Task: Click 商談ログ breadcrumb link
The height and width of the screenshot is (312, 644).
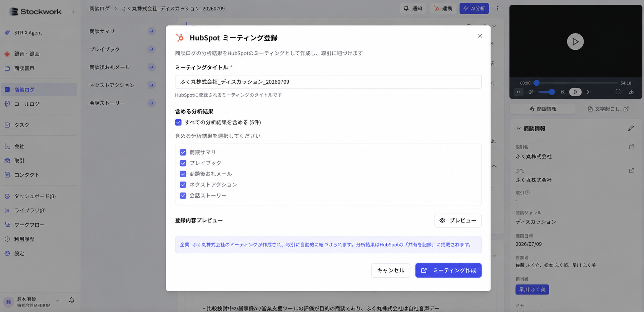Action: click(99, 9)
